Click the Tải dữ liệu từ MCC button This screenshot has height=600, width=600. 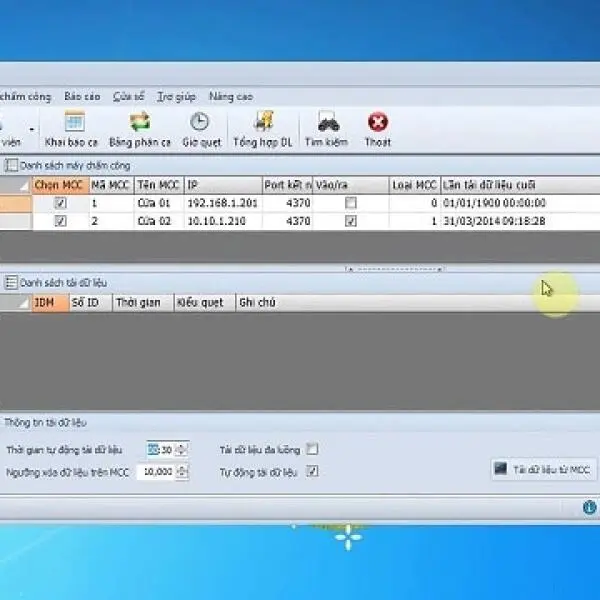click(x=542, y=468)
